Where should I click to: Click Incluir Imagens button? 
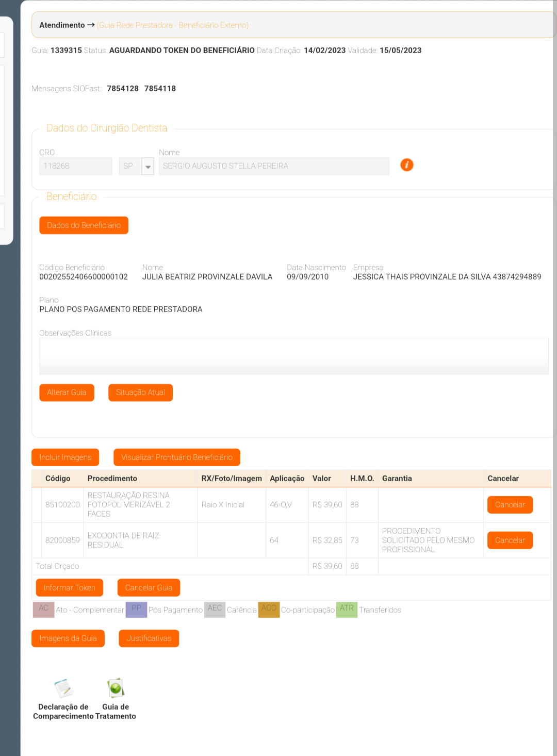coord(65,457)
